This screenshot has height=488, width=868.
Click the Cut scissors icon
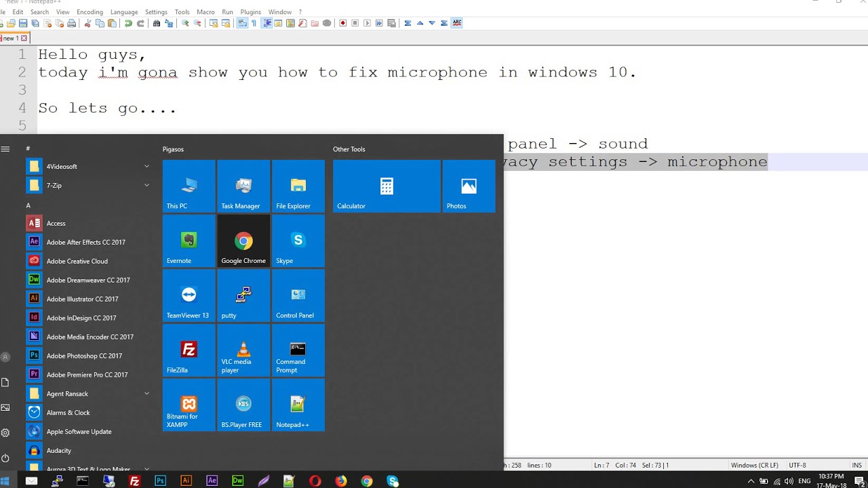point(88,23)
